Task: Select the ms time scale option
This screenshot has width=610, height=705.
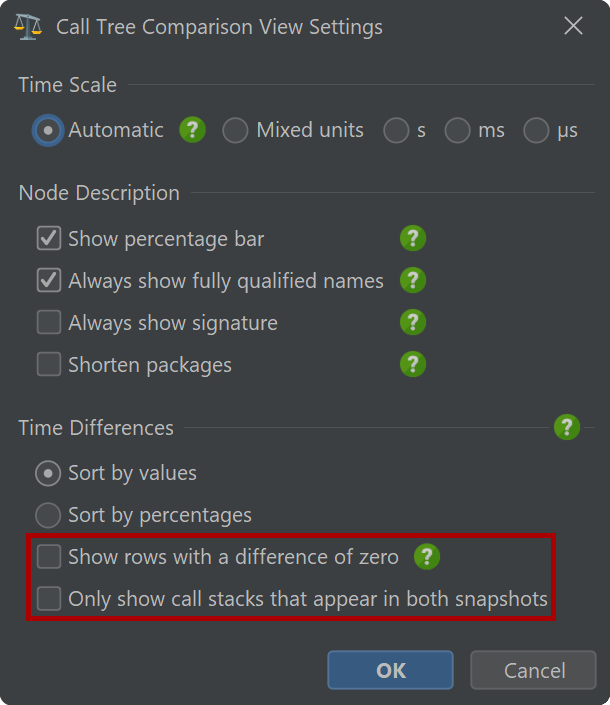Action: point(457,130)
